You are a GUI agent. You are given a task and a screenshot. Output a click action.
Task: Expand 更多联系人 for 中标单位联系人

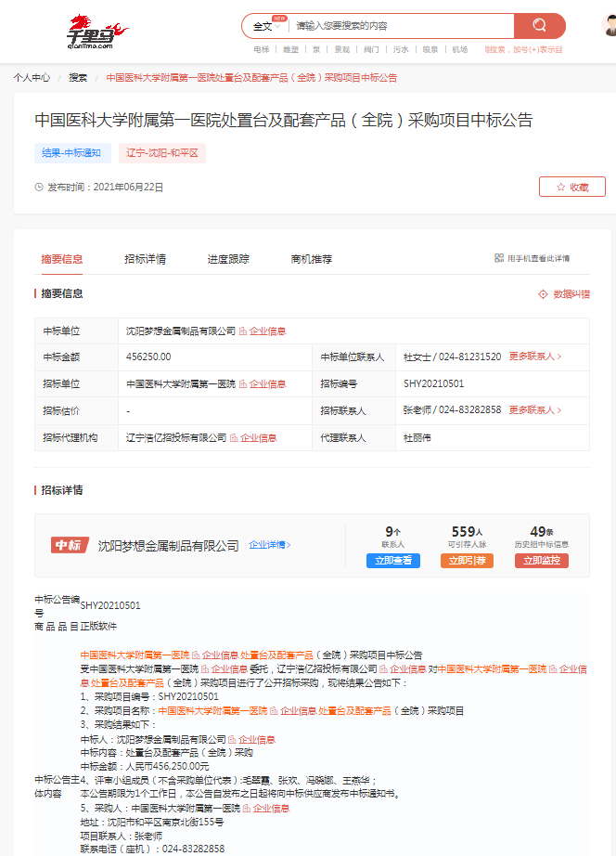(535, 357)
